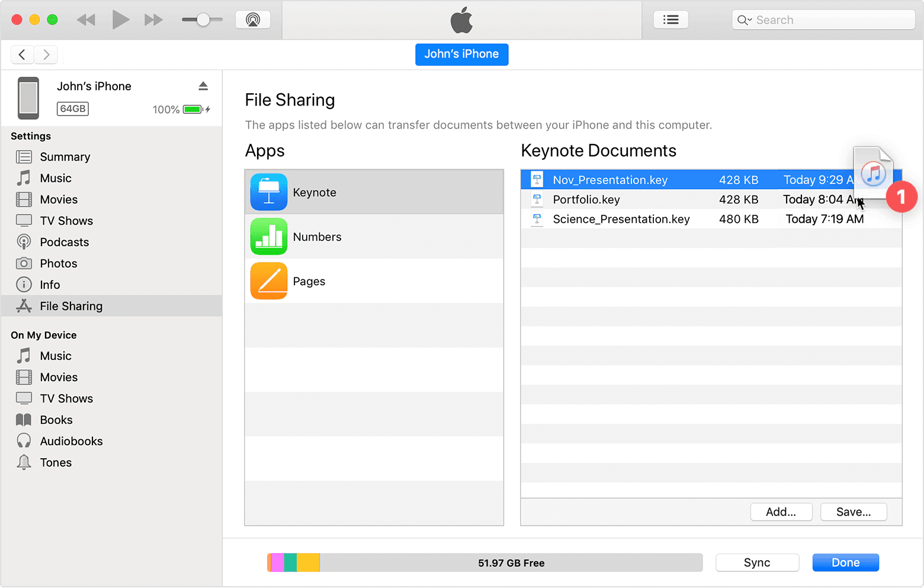Click the rewind playback button
The image size is (924, 588).
pos(86,20)
